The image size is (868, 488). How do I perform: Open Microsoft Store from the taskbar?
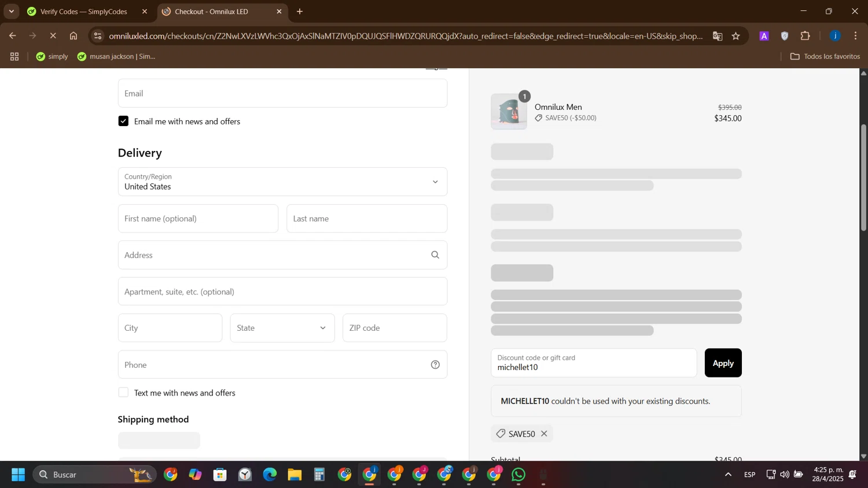220,475
